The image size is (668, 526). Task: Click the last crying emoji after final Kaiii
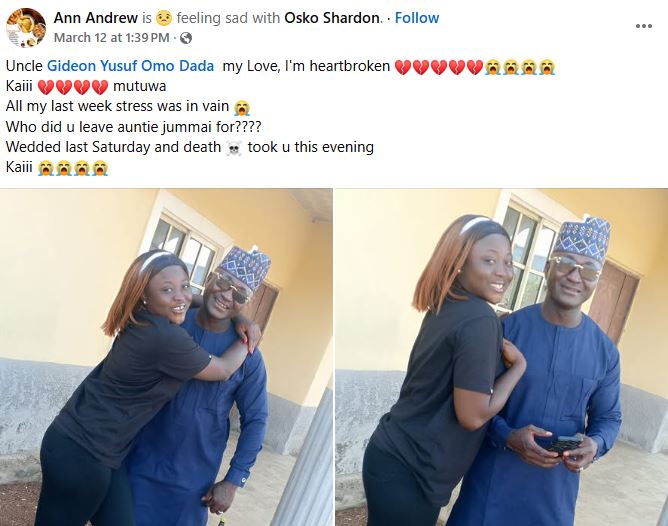100,168
